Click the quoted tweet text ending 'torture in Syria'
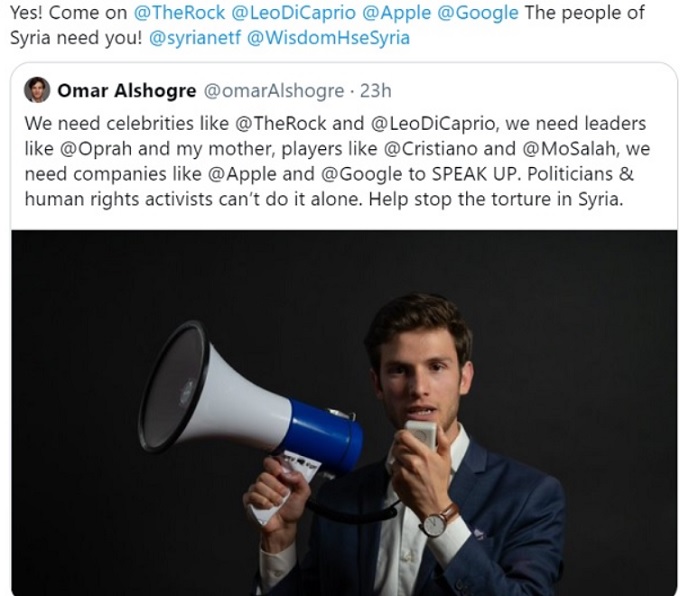This screenshot has height=596, width=680. pos(337,161)
